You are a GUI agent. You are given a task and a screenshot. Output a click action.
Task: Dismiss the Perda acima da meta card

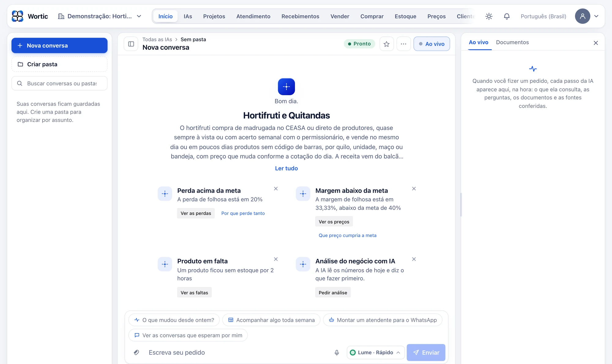click(x=276, y=189)
